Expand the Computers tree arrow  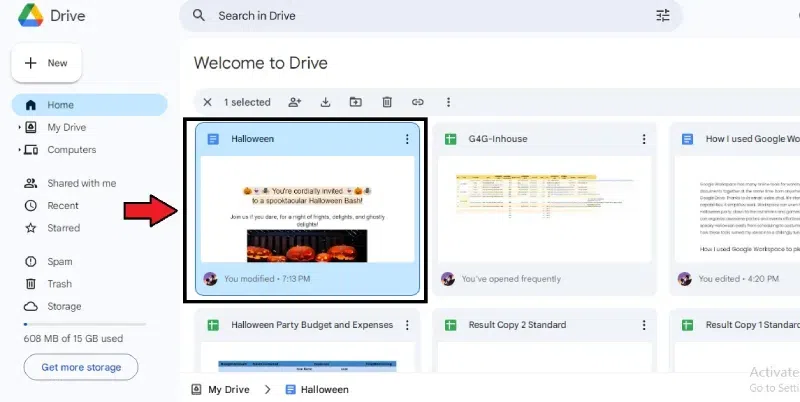tap(19, 150)
